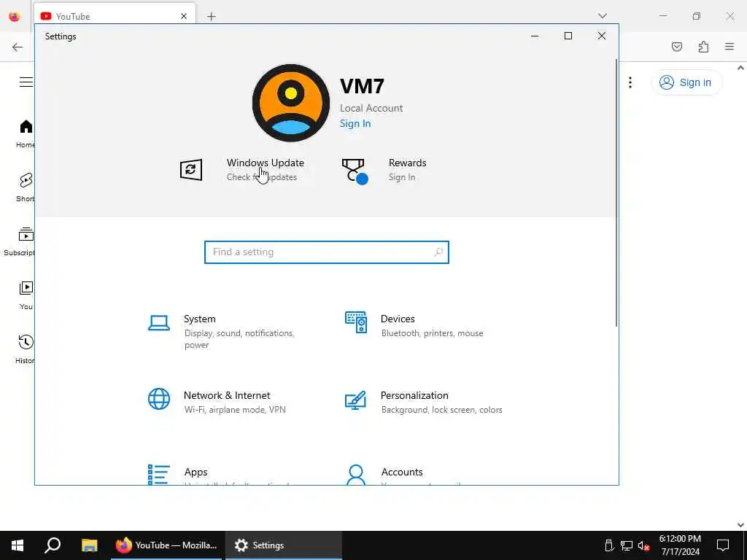Click YouTube hamburger menu in Firefox
747x560 pixels.
(x=26, y=82)
